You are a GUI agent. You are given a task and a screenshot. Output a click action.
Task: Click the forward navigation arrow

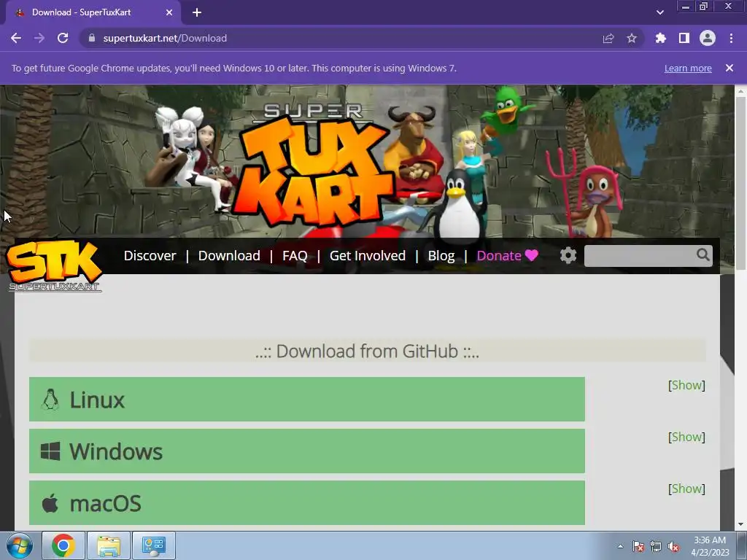39,38
